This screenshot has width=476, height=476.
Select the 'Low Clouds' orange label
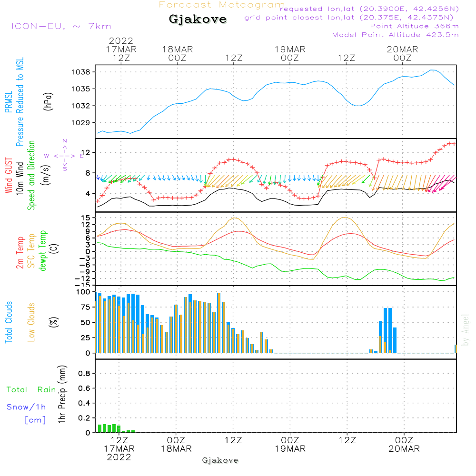(31, 322)
